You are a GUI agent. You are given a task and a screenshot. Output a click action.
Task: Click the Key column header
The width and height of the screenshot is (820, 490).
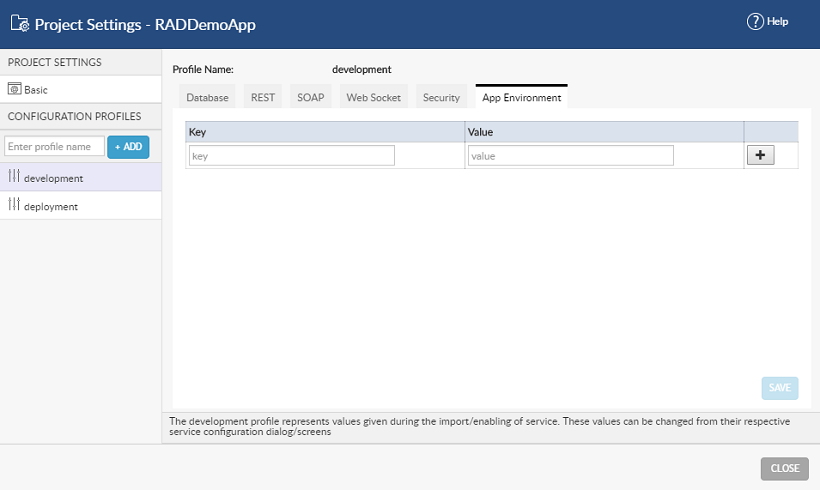click(324, 132)
